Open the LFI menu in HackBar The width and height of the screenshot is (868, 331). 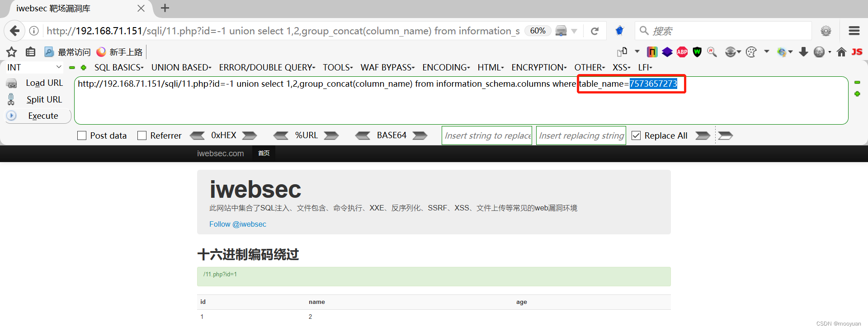[x=645, y=67]
